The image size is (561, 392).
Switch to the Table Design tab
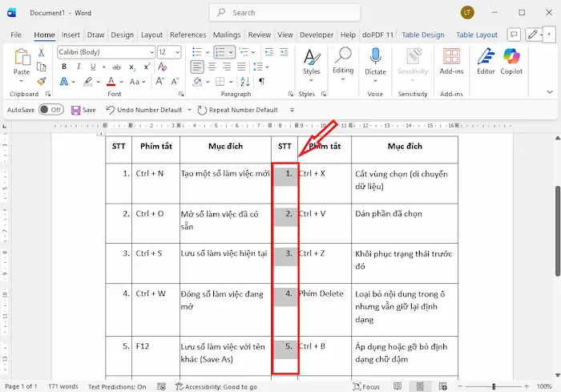click(422, 34)
